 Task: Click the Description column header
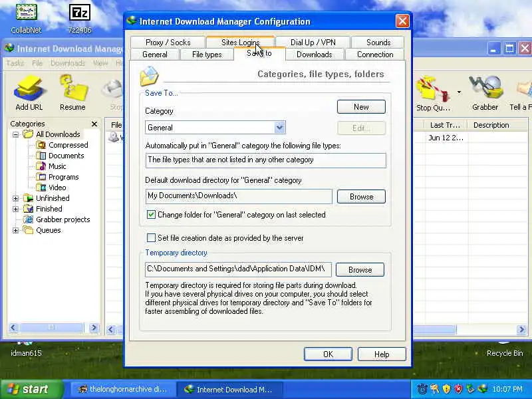click(x=497, y=125)
